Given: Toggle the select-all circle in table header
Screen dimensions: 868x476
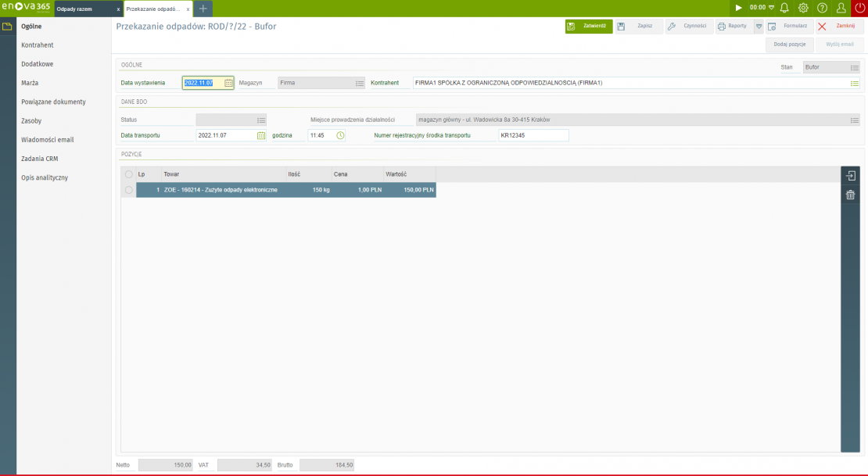Looking at the screenshot, I should point(128,174).
